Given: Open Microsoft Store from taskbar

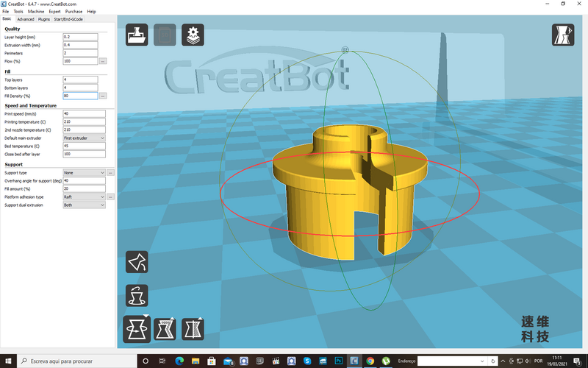Looking at the screenshot, I should (x=212, y=361).
